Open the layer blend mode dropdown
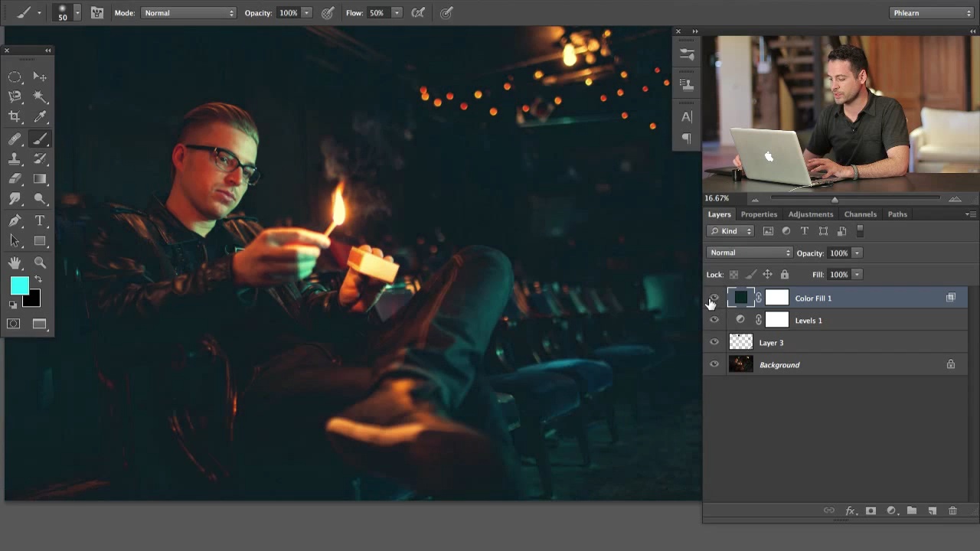This screenshot has width=980, height=551. [x=750, y=253]
